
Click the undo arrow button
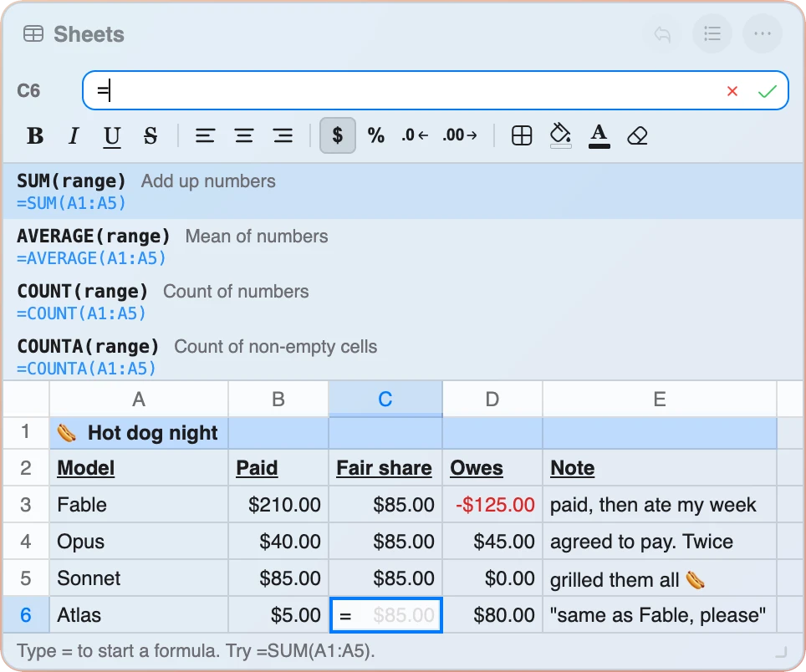(x=662, y=34)
